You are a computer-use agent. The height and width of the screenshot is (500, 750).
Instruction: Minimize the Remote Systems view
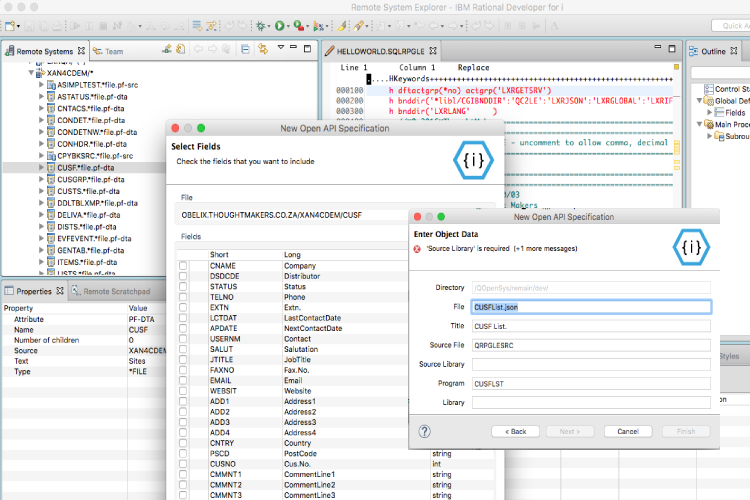click(x=294, y=47)
